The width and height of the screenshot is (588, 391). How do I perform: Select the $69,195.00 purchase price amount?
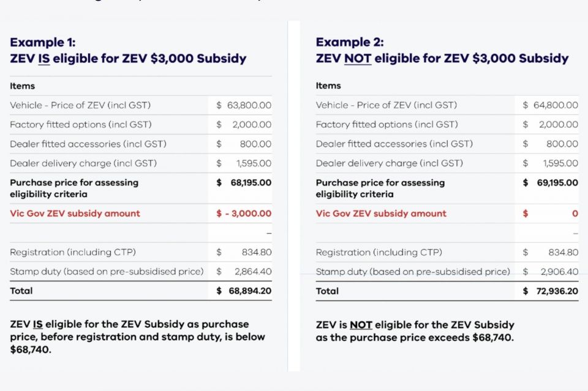(x=550, y=183)
